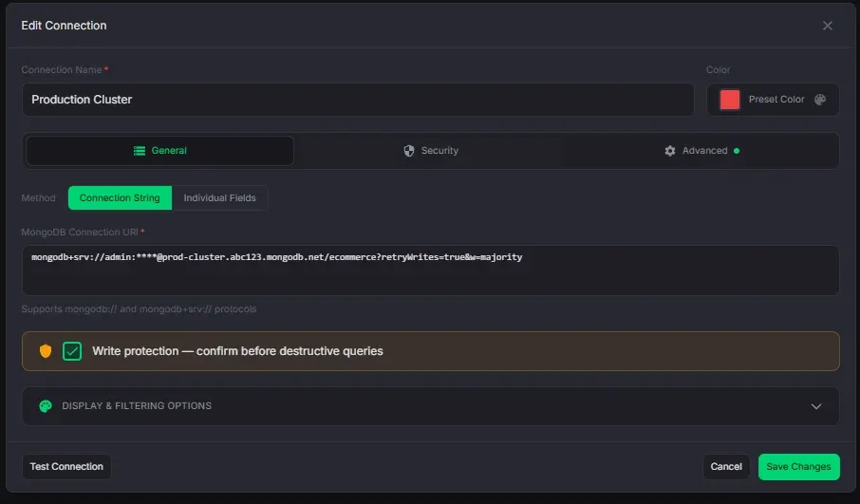Click the orange write protection shield icon

pyautogui.click(x=46, y=351)
